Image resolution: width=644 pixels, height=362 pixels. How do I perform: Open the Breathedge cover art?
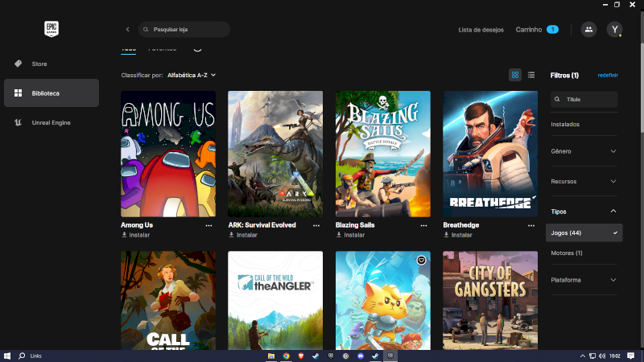click(x=490, y=154)
